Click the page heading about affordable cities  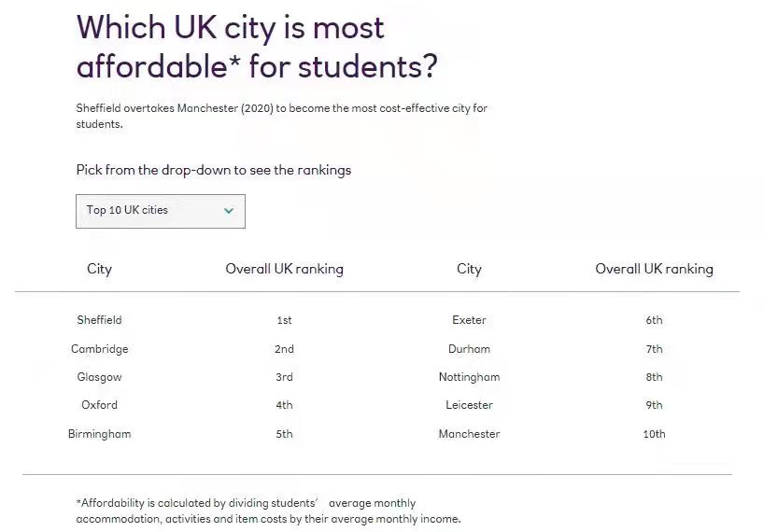(257, 47)
